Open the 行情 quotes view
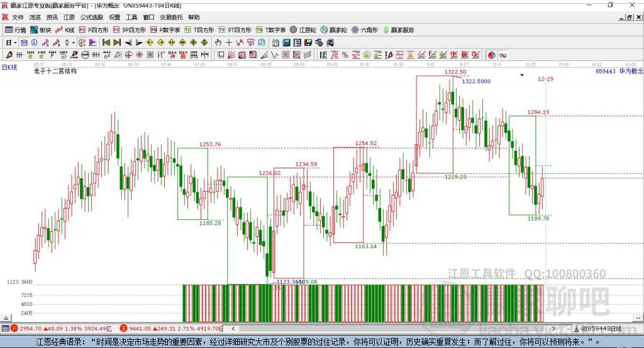644x348 pixels. [x=16, y=30]
